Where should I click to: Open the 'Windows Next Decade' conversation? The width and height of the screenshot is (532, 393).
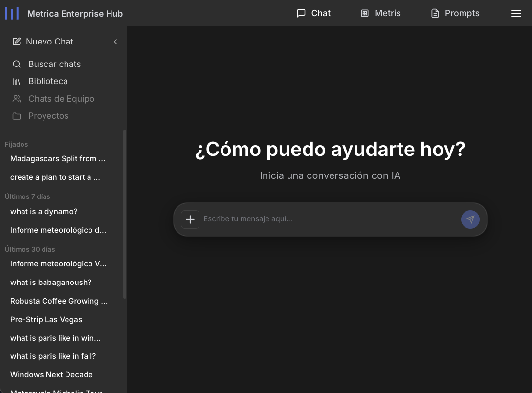click(x=51, y=374)
